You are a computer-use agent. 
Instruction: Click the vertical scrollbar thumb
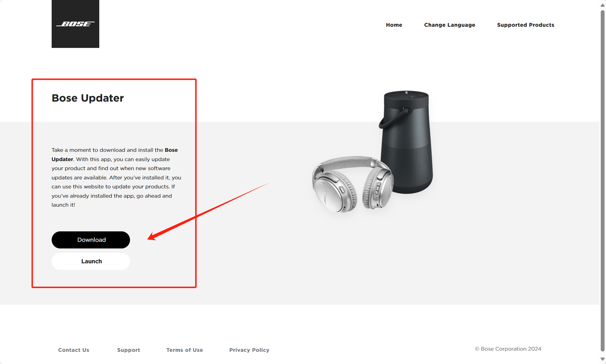click(x=603, y=181)
